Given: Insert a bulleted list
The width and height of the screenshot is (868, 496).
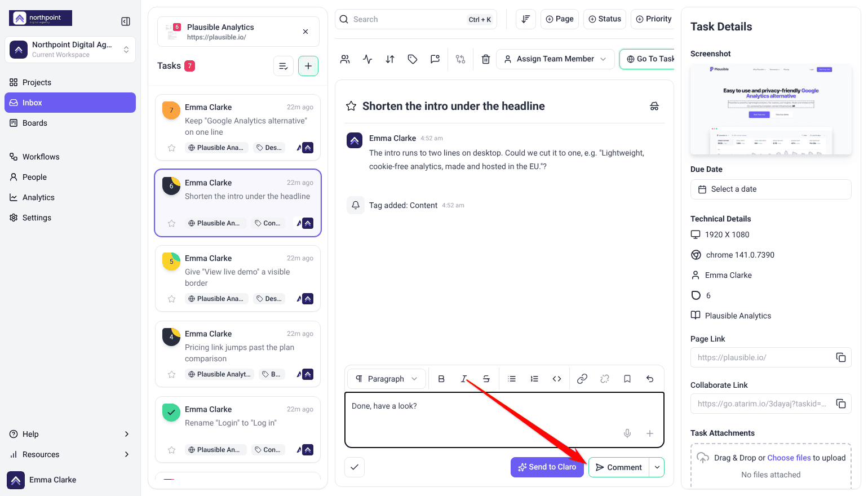Looking at the screenshot, I should pyautogui.click(x=512, y=379).
